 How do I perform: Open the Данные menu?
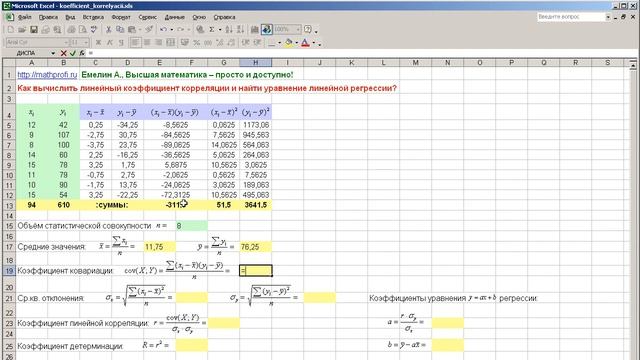click(175, 17)
